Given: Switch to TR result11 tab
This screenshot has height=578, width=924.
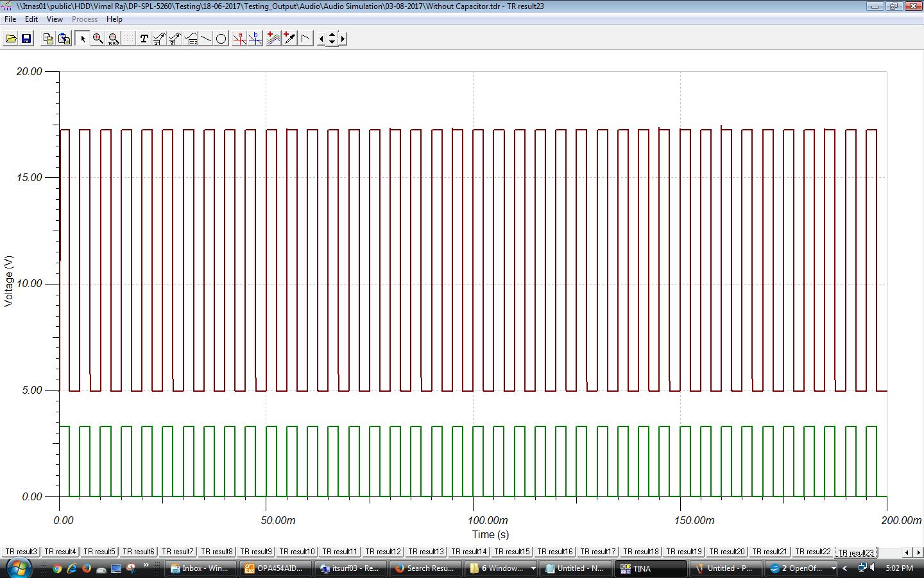Looking at the screenshot, I should [x=340, y=552].
